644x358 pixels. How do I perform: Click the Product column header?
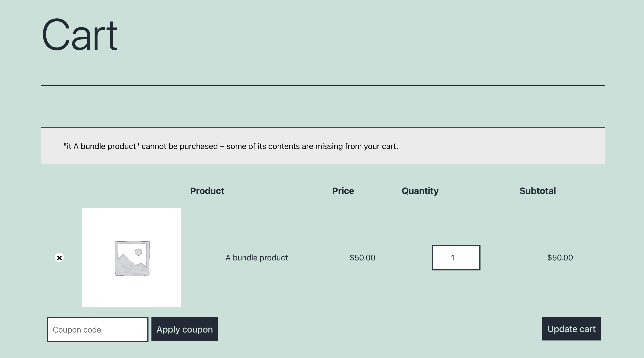coord(207,191)
